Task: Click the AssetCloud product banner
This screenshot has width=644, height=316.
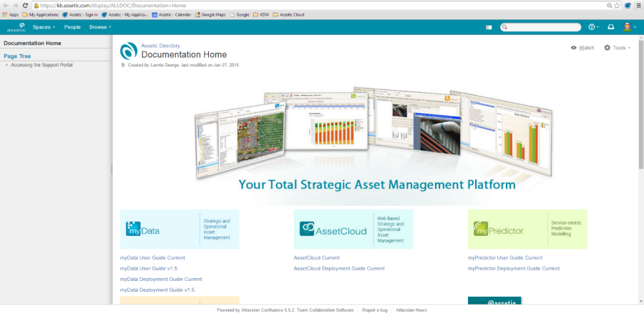Action: (x=353, y=229)
